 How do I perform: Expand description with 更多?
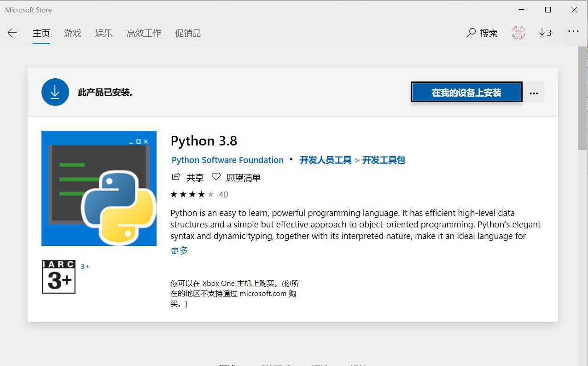click(179, 250)
